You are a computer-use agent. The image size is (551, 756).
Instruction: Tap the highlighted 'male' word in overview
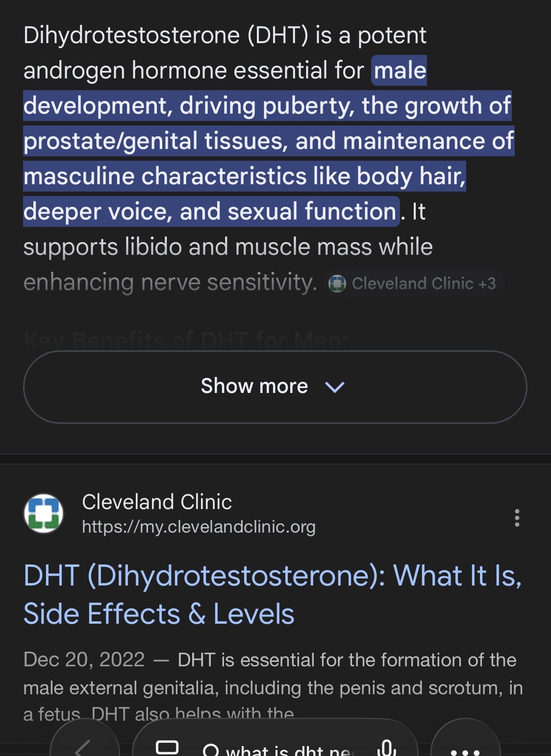(x=400, y=71)
